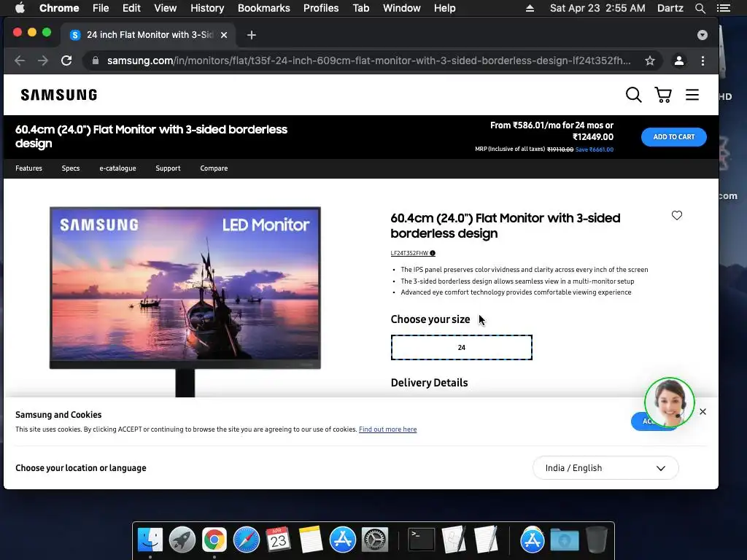
Task: Open the Window menu
Action: pyautogui.click(x=402, y=8)
